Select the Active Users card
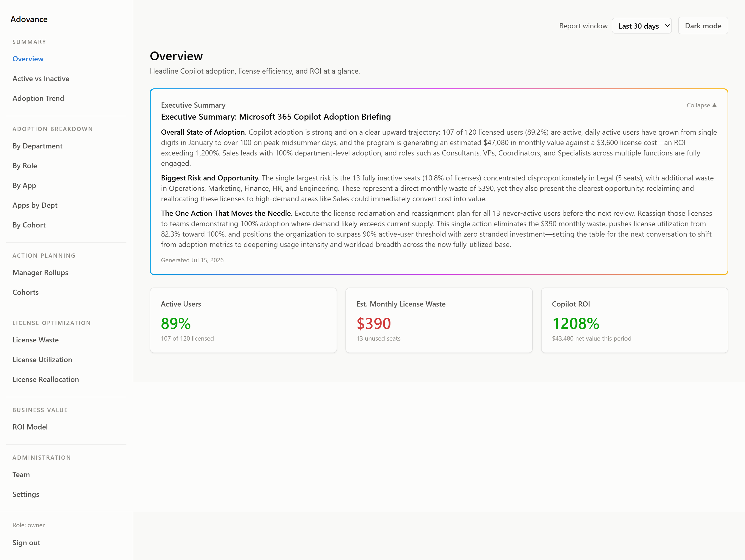Image resolution: width=745 pixels, height=560 pixels. click(x=243, y=320)
